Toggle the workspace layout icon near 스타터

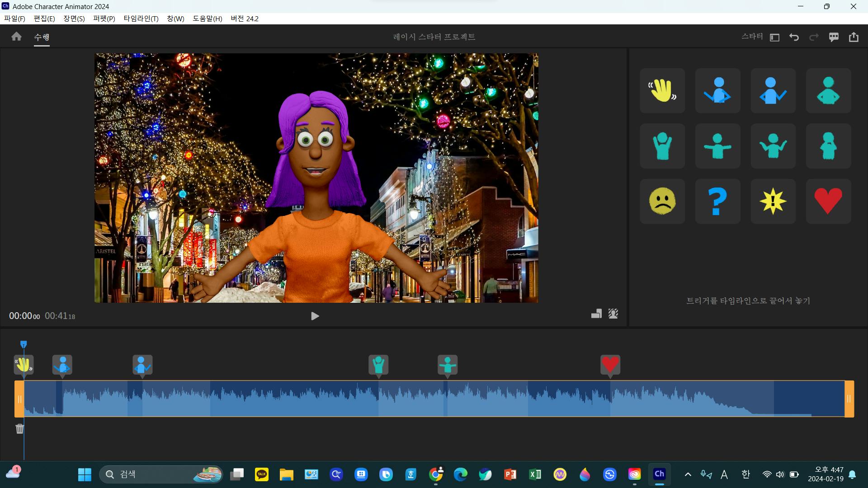click(x=774, y=38)
